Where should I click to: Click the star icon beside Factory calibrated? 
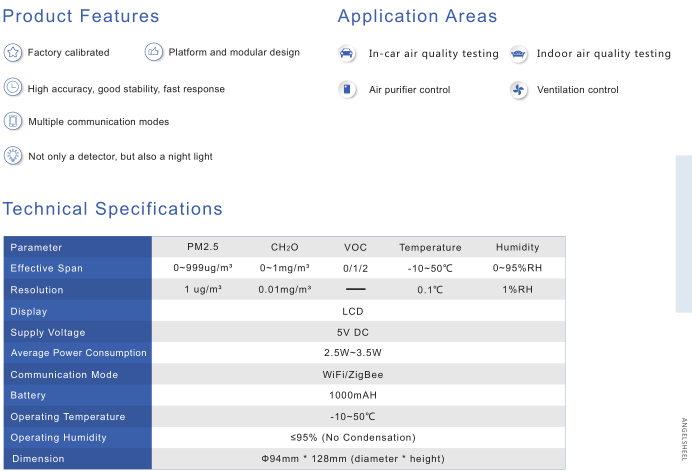tap(13, 53)
